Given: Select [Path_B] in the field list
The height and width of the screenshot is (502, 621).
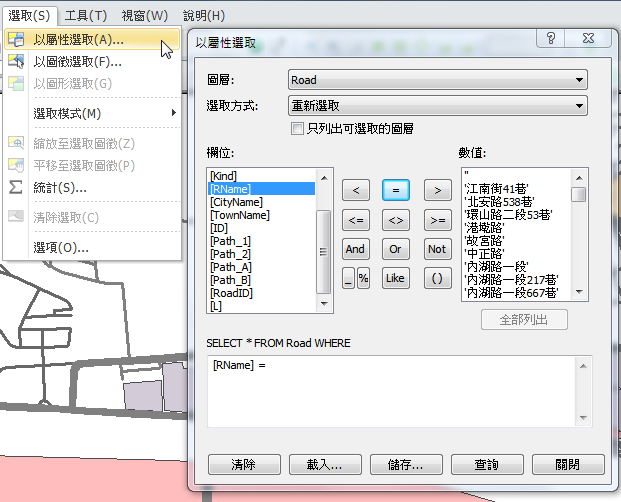Looking at the screenshot, I should [261, 280].
